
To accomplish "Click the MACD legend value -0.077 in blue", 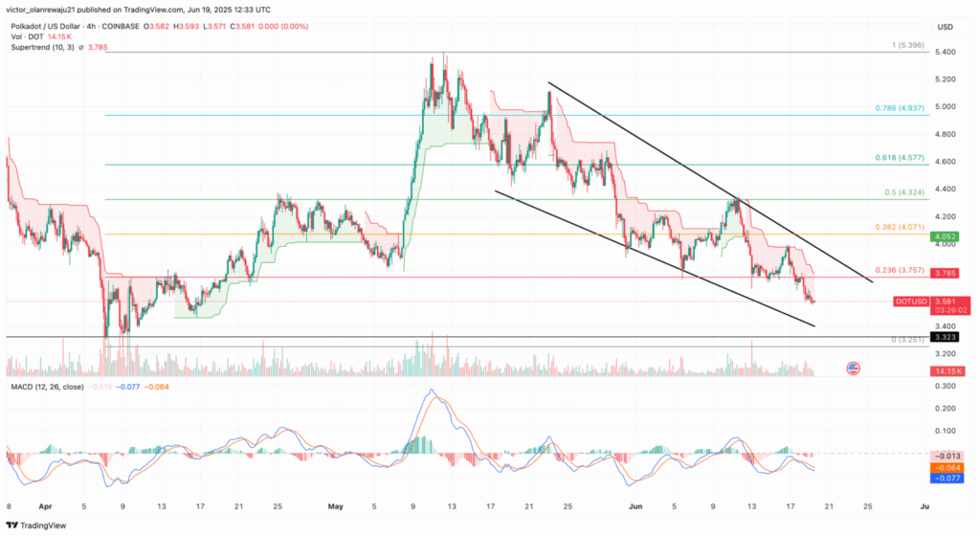I will coord(129,387).
